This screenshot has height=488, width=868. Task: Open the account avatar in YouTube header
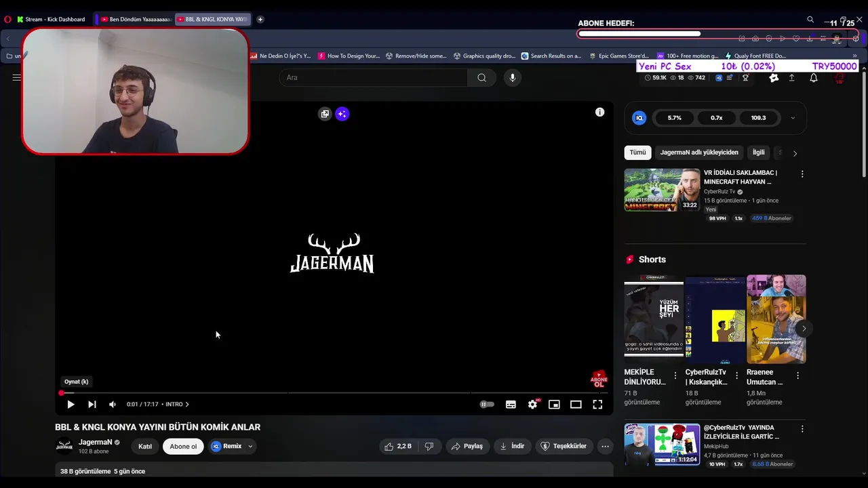pos(840,78)
